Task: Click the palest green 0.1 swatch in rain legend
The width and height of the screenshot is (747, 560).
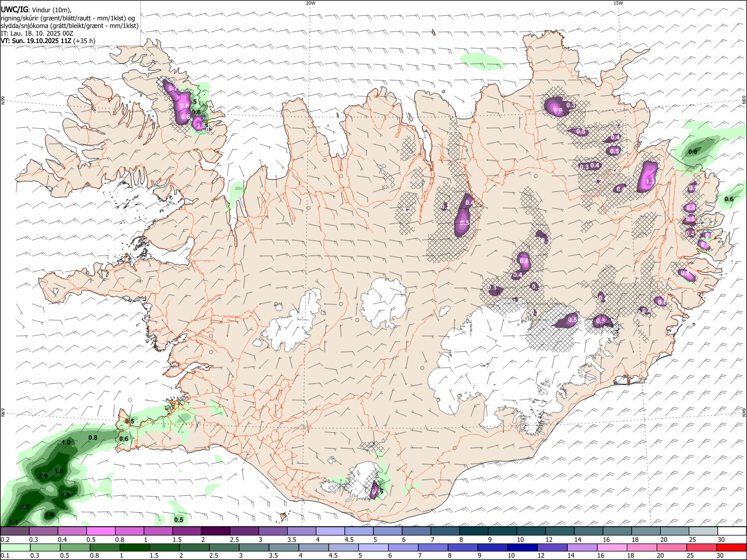Action: [15, 548]
